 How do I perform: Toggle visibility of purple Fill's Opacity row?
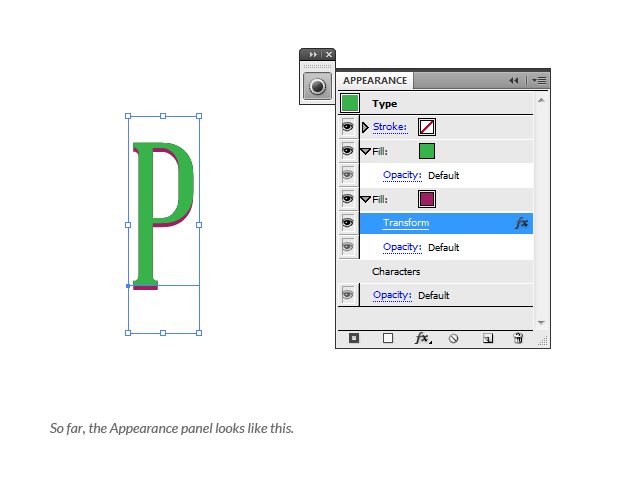click(348, 247)
